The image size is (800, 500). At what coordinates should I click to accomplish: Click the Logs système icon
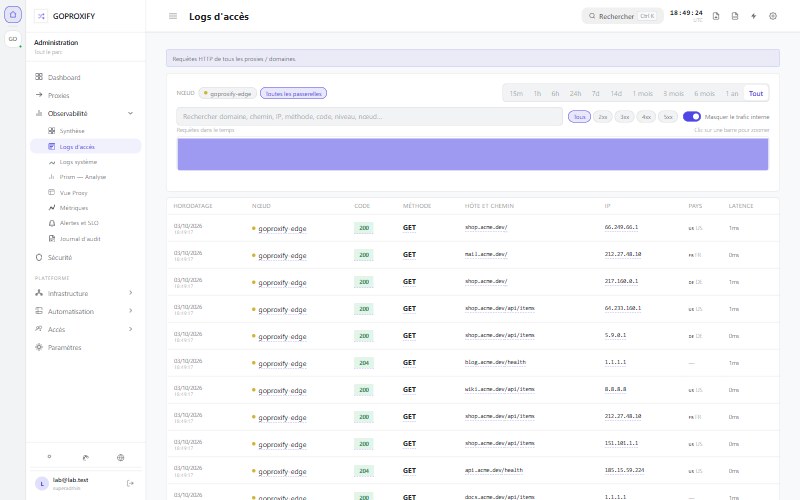[x=52, y=162]
